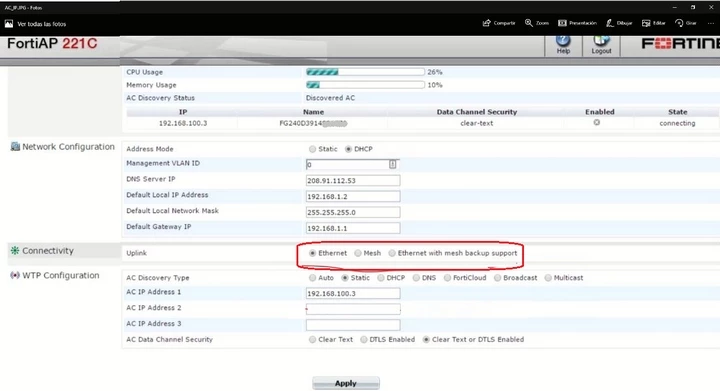Click the 'State' column header
Image resolution: width=720 pixels, height=391 pixels.
click(x=678, y=112)
